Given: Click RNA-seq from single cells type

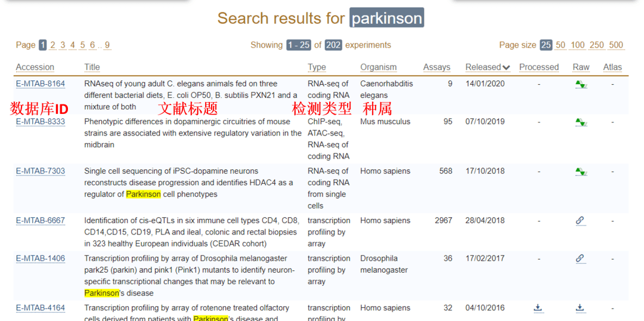Looking at the screenshot, I should pos(329,188).
